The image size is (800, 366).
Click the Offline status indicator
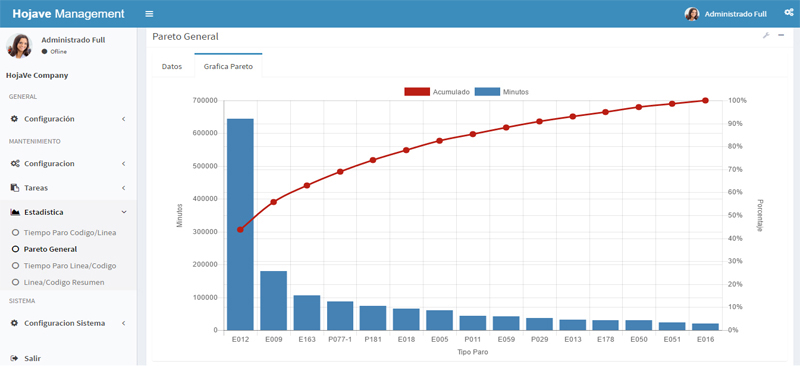[54, 52]
